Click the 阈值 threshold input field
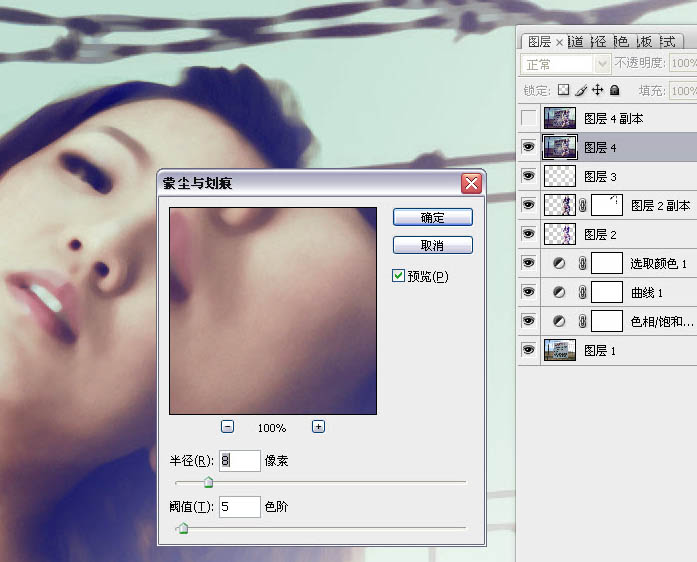 (x=239, y=507)
